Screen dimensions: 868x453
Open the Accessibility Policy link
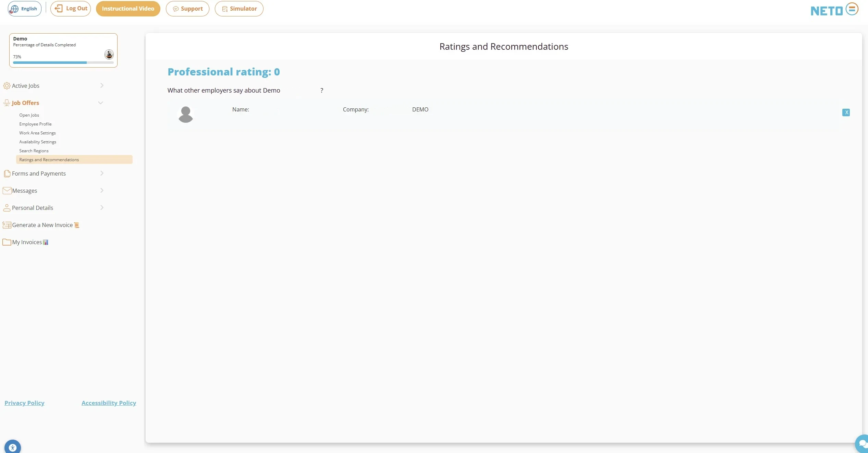click(109, 403)
